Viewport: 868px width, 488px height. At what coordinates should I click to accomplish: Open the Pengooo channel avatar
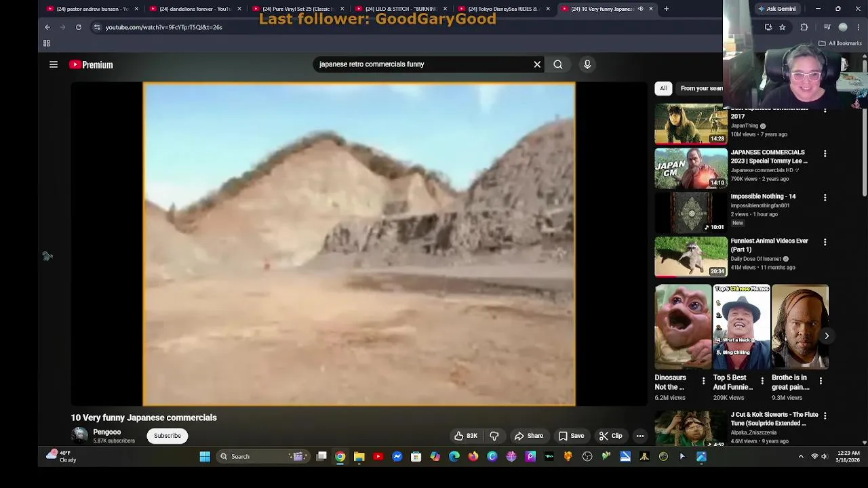(80, 436)
